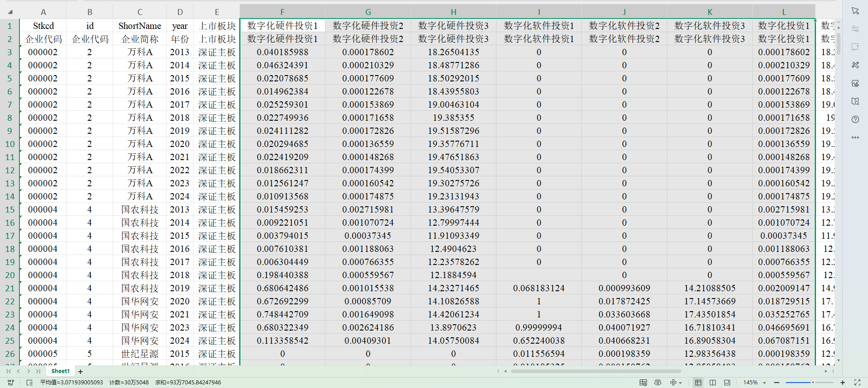868x388 pixels.
Task: Click the zoom out minus button
Action: click(x=777, y=383)
